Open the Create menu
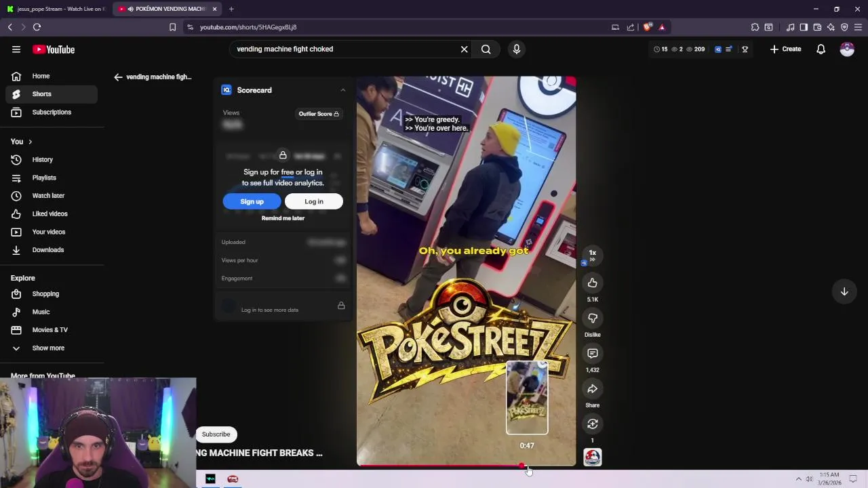 pos(785,49)
